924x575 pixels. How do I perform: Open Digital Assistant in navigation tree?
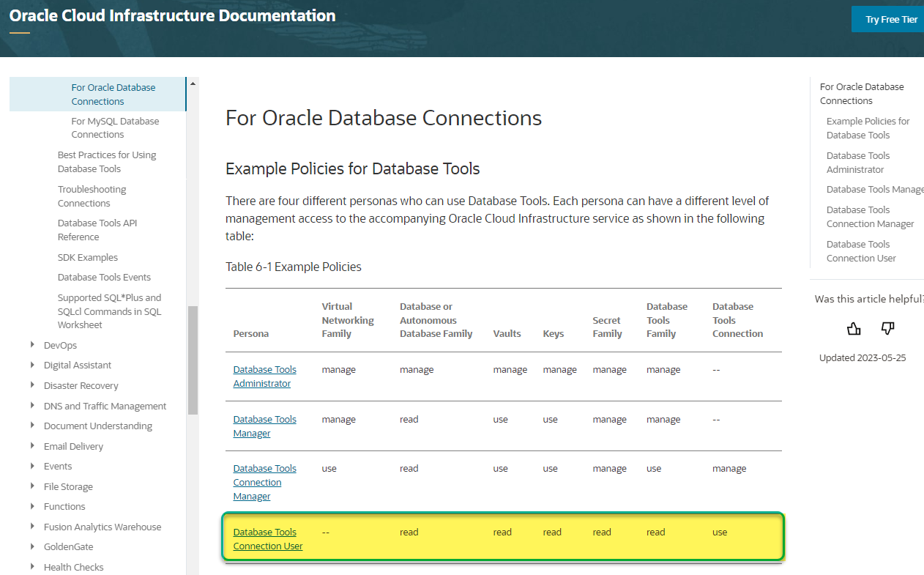click(x=78, y=365)
